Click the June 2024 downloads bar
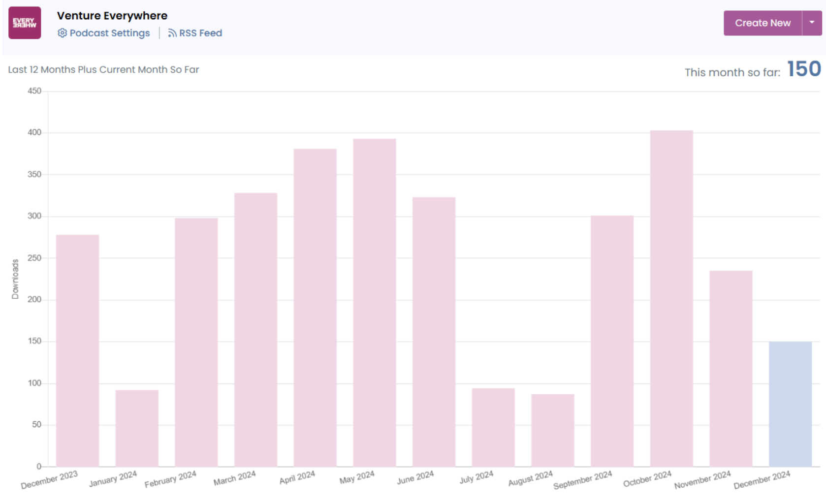Viewport: 826px width, 504px height. [434, 332]
